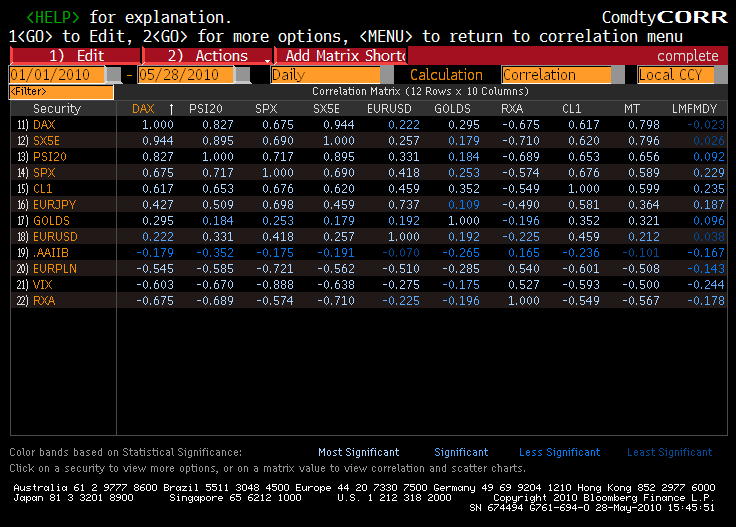Click GOLDS row CL1 value 0.352

584,221
